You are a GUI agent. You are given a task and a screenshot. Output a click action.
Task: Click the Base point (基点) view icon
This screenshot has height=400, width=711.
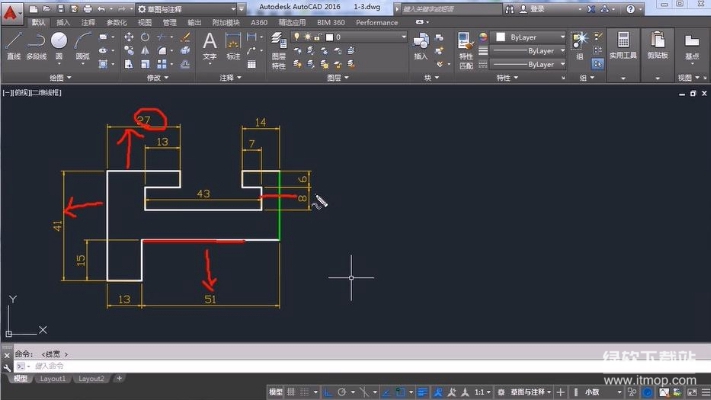[x=692, y=45]
